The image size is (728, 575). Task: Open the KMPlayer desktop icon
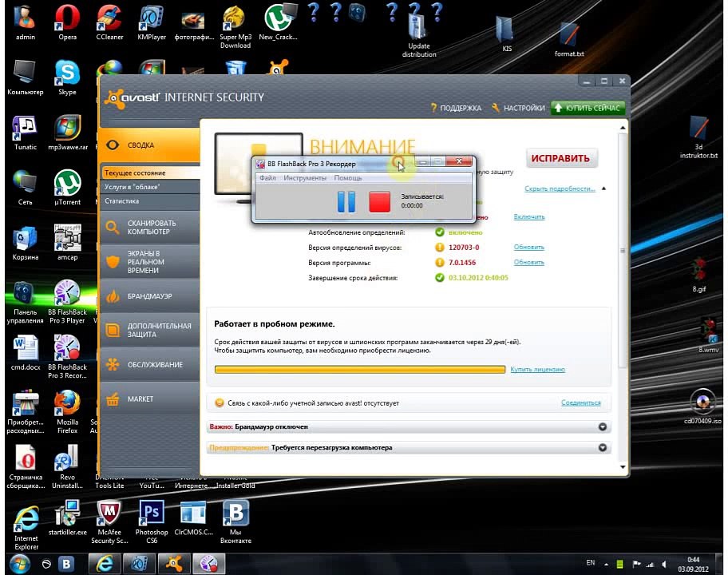(x=152, y=22)
